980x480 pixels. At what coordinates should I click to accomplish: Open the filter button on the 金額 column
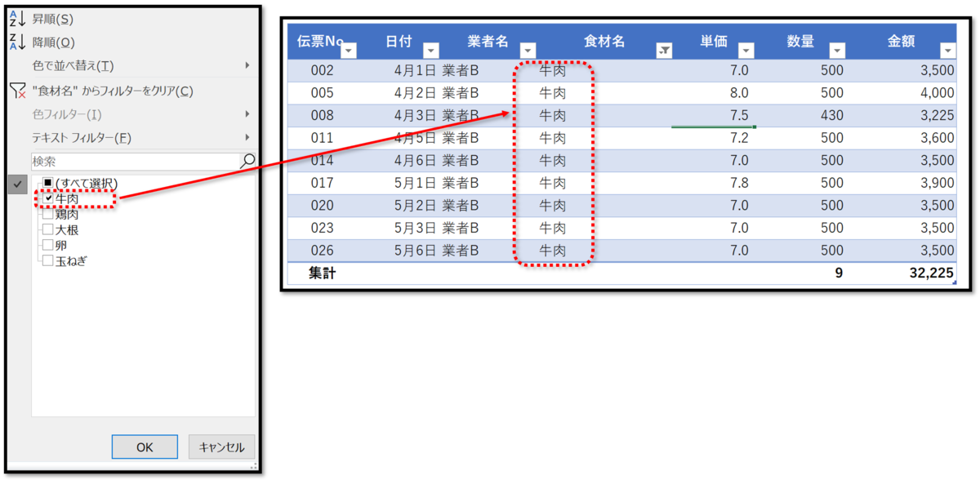coord(947,50)
